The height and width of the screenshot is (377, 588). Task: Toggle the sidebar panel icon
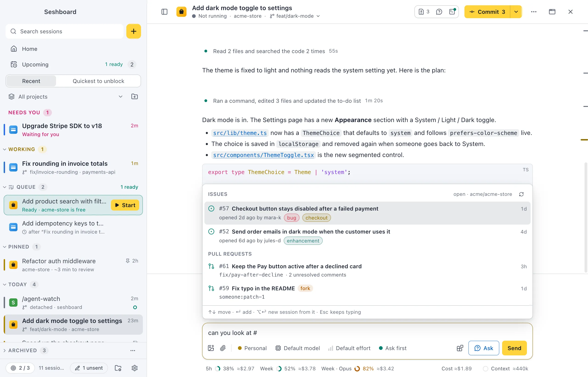pos(164,12)
